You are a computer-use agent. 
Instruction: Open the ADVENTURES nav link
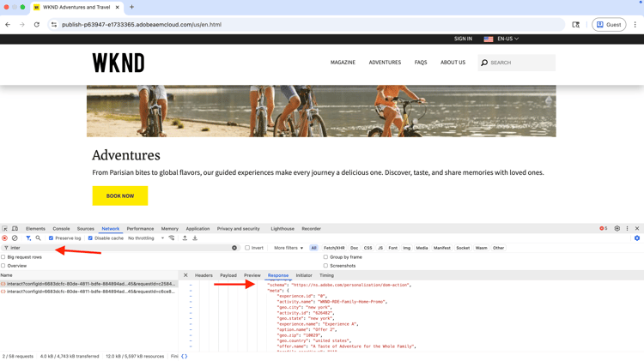(385, 63)
